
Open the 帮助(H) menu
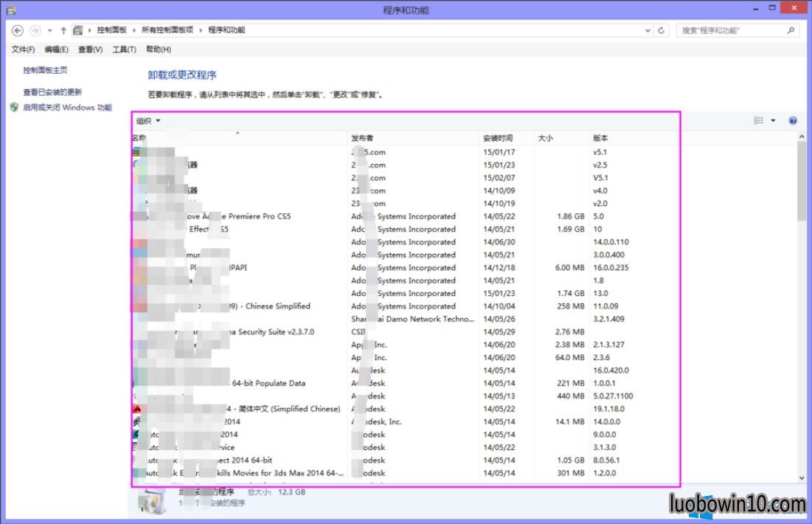click(x=159, y=49)
